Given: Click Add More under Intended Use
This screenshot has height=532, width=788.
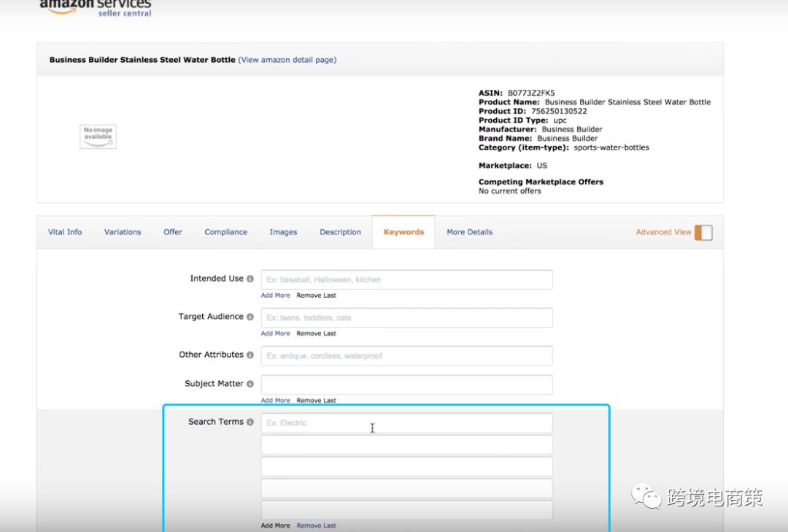Looking at the screenshot, I should pos(275,296).
